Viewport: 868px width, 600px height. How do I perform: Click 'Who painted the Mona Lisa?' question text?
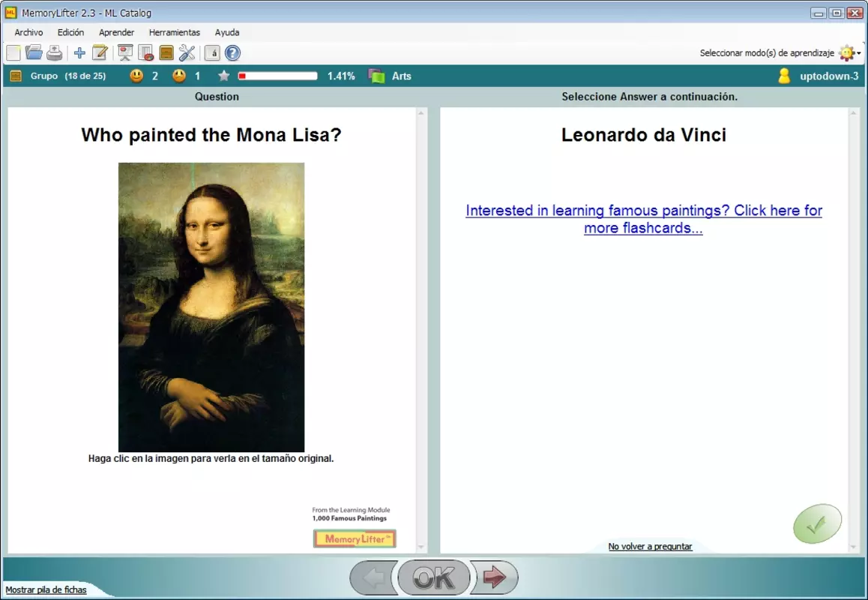click(211, 135)
